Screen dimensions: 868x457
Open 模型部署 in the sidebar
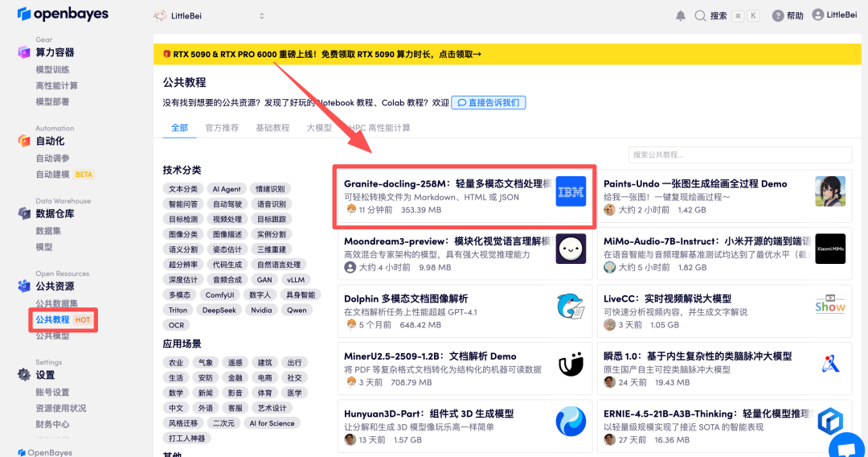tap(52, 102)
